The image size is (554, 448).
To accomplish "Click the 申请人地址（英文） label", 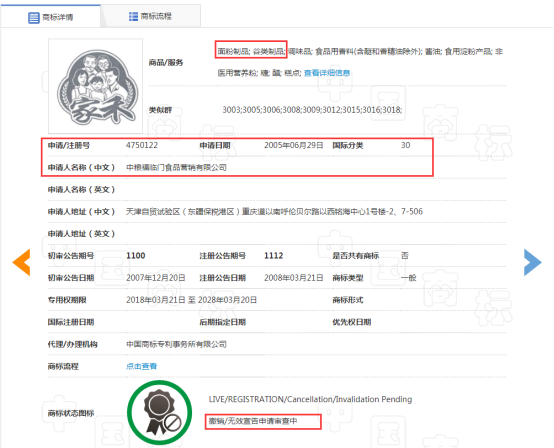I will pyautogui.click(x=81, y=234).
